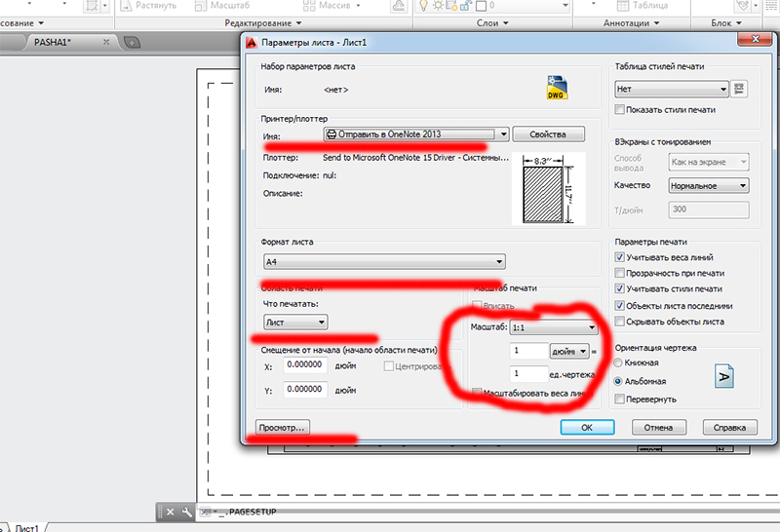780x532 pixels.
Task: Click the Свойства button
Action: [548, 134]
